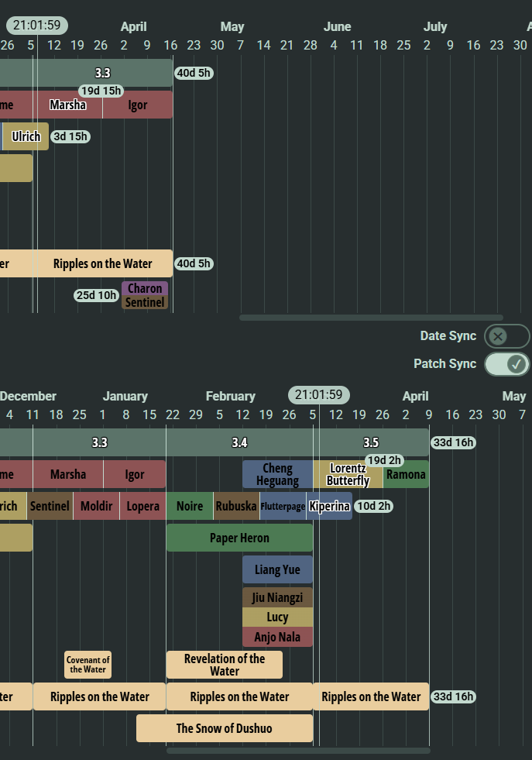The height and width of the screenshot is (760, 532).
Task: Click the Ramona banner
Action: [406, 474]
